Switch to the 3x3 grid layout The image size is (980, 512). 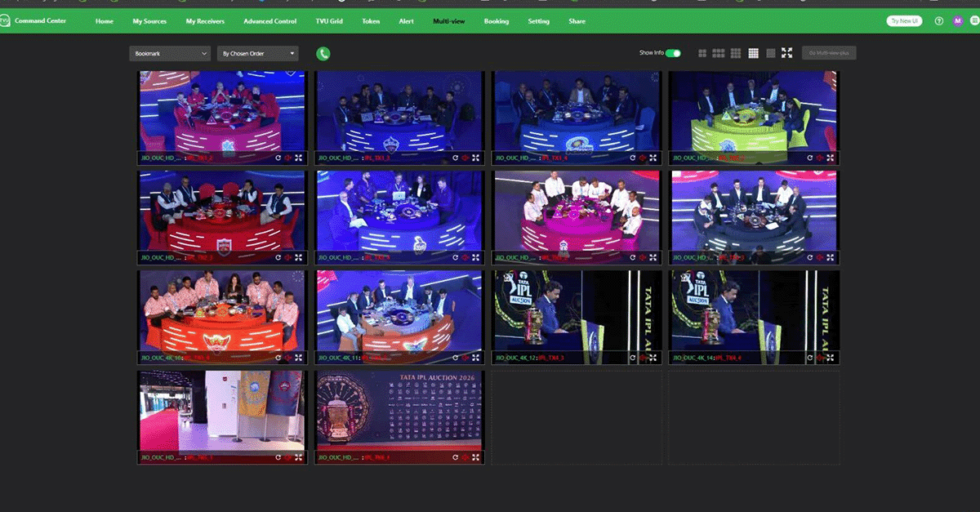736,53
